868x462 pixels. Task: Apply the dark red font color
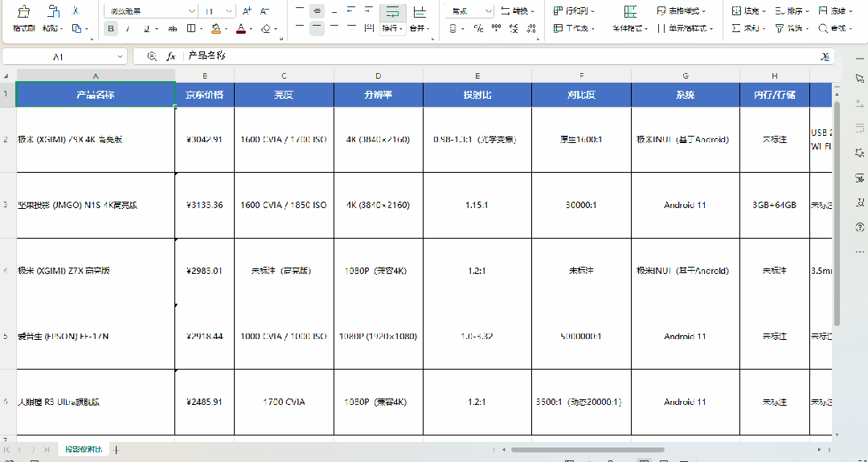pos(241,29)
